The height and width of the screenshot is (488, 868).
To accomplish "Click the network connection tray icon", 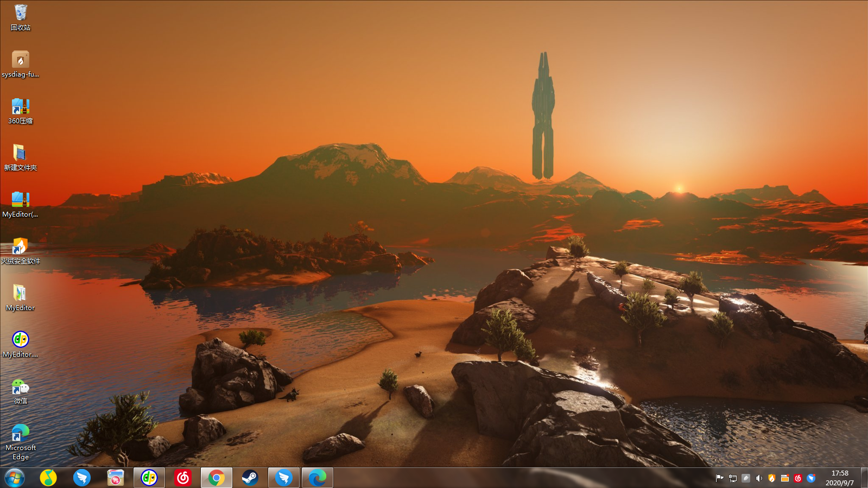I will tap(733, 478).
